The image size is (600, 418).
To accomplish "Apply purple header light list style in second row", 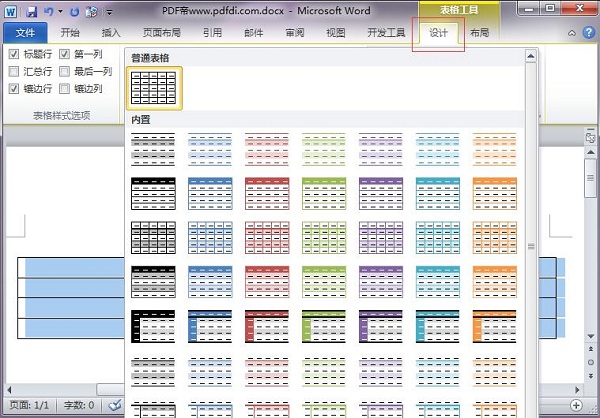I will click(x=381, y=194).
